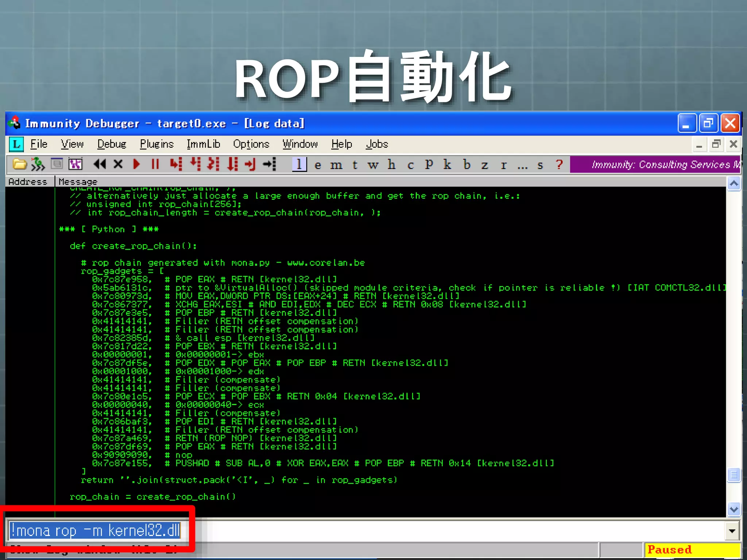Show Executable modules with 'e' button
The width and height of the screenshot is (747, 560).
pyautogui.click(x=318, y=165)
